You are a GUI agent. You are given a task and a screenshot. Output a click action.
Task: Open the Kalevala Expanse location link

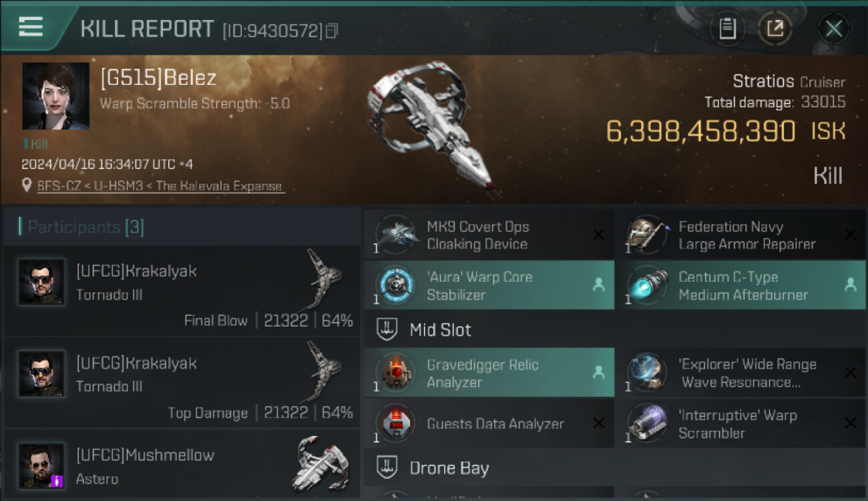click(x=160, y=186)
